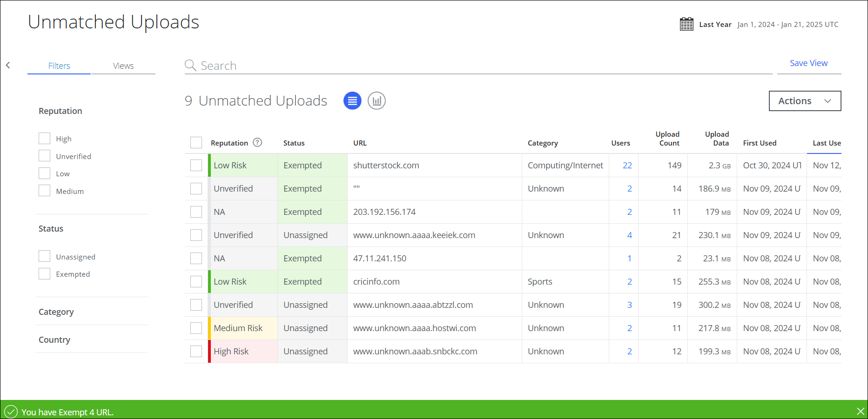
Task: Expand the Country filter section
Action: coord(54,340)
